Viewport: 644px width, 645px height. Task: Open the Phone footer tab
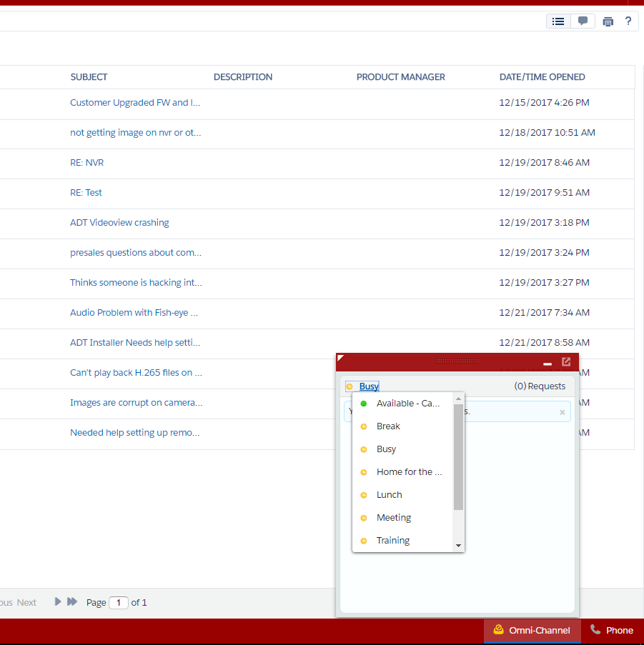point(612,630)
